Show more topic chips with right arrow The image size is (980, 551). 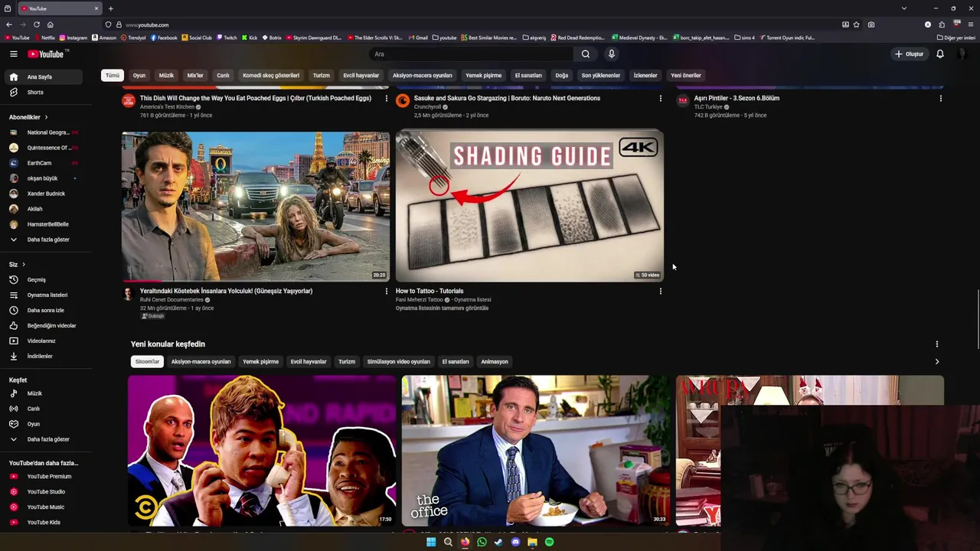[937, 361]
